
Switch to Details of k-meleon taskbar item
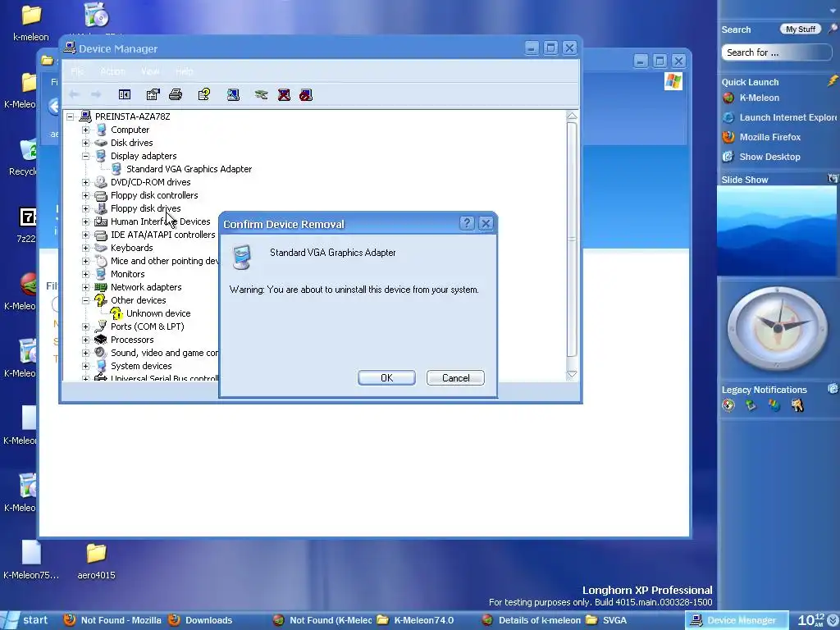(531, 620)
